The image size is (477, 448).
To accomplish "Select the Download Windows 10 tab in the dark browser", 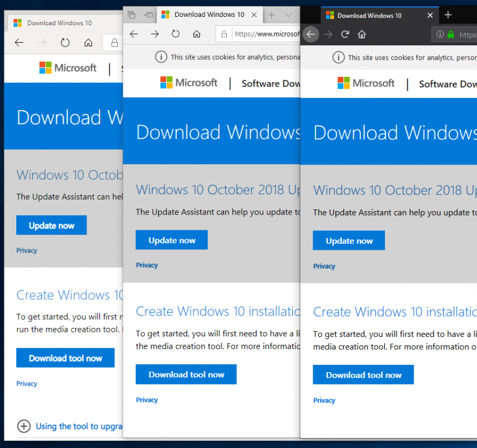I will click(373, 15).
